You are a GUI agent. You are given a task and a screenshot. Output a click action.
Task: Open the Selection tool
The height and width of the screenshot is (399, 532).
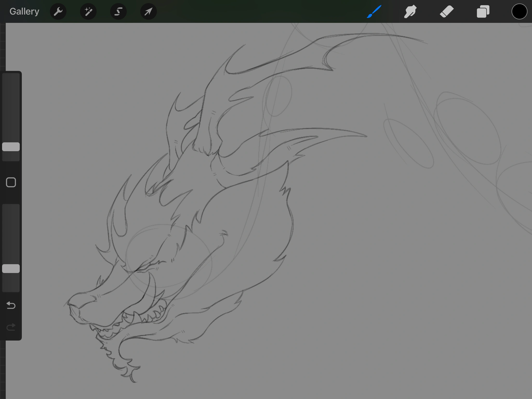(118, 11)
